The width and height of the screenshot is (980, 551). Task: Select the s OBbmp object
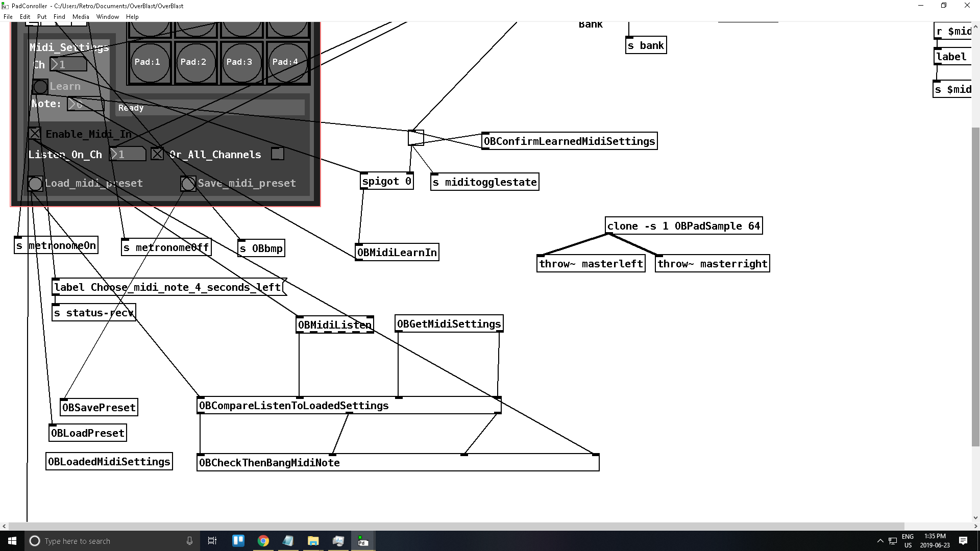point(261,248)
